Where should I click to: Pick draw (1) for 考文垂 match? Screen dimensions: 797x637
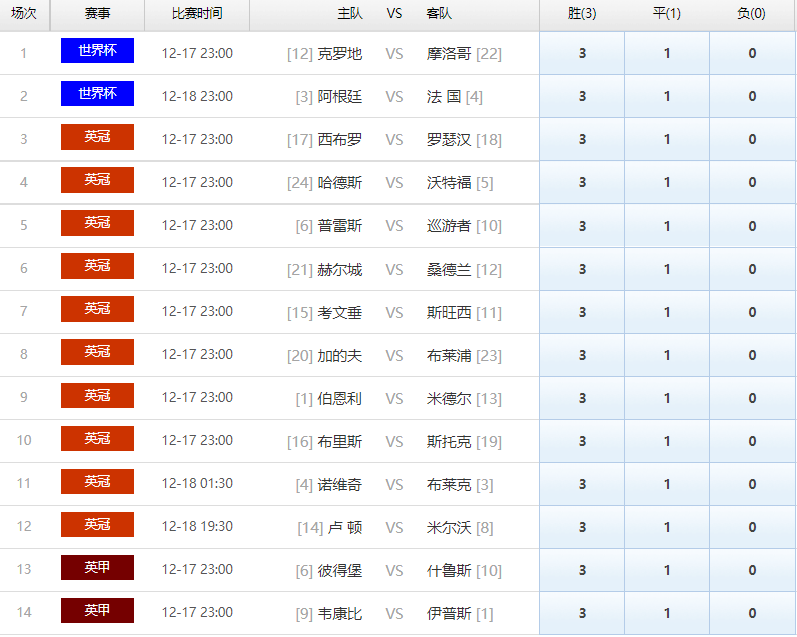pyautogui.click(x=667, y=312)
